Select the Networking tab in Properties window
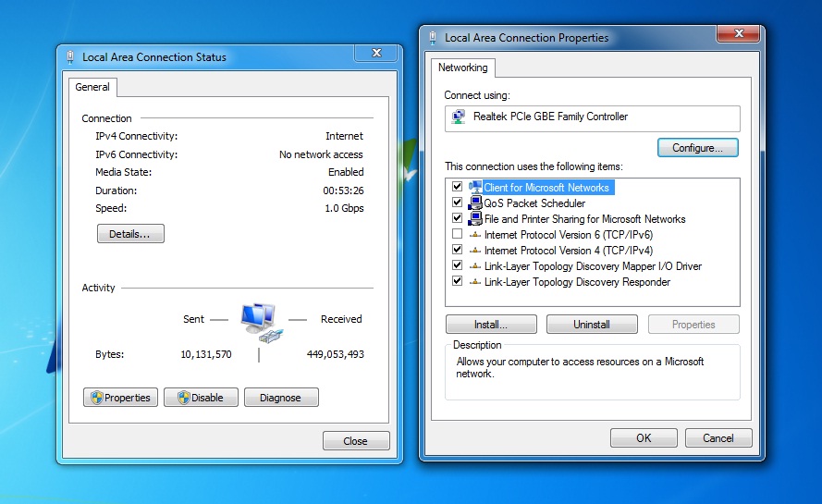This screenshot has width=822, height=504. (x=463, y=68)
